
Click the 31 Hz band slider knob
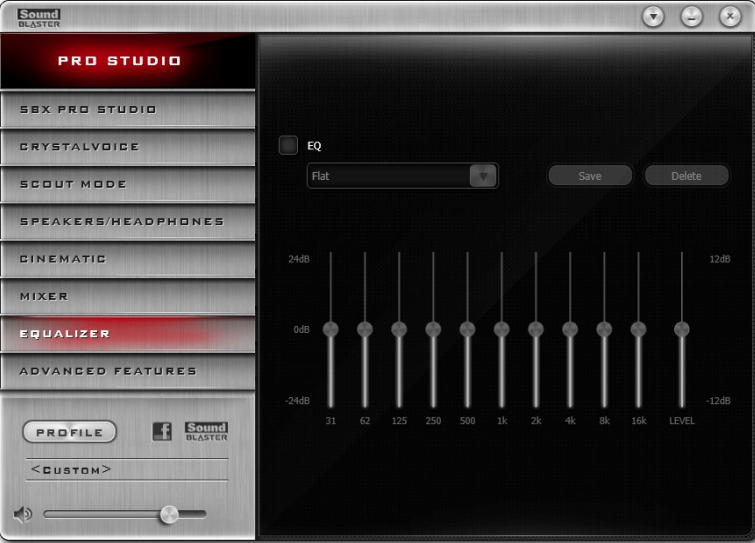pos(330,329)
